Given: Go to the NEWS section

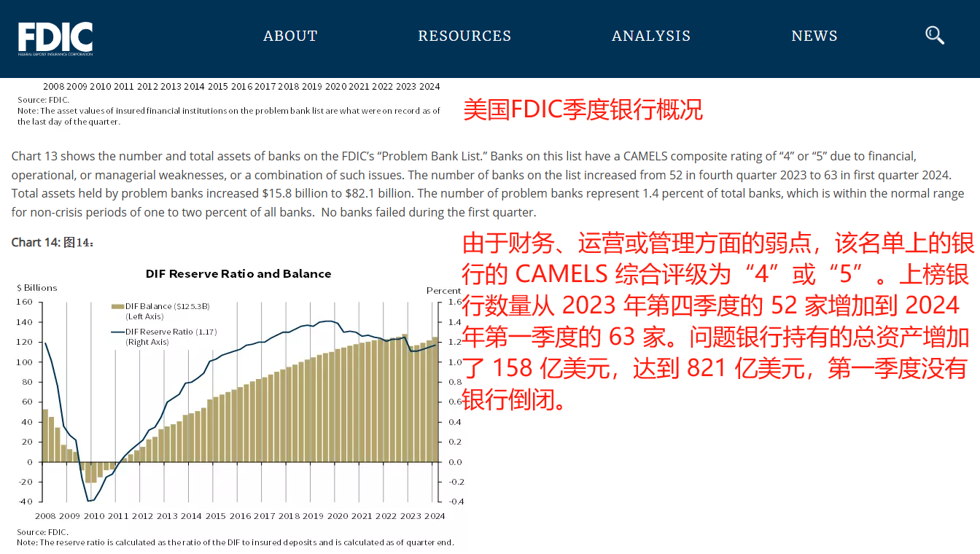Looking at the screenshot, I should 814,36.
